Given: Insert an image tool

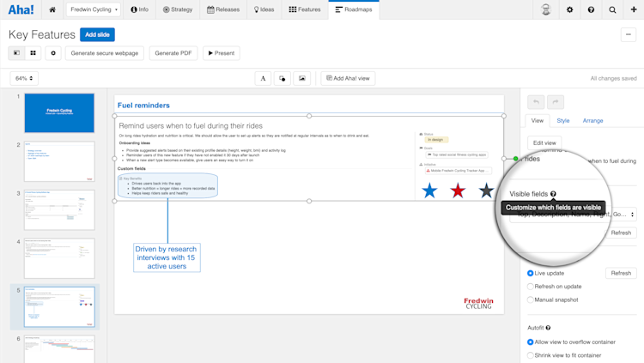Looking at the screenshot, I should click(x=302, y=78).
